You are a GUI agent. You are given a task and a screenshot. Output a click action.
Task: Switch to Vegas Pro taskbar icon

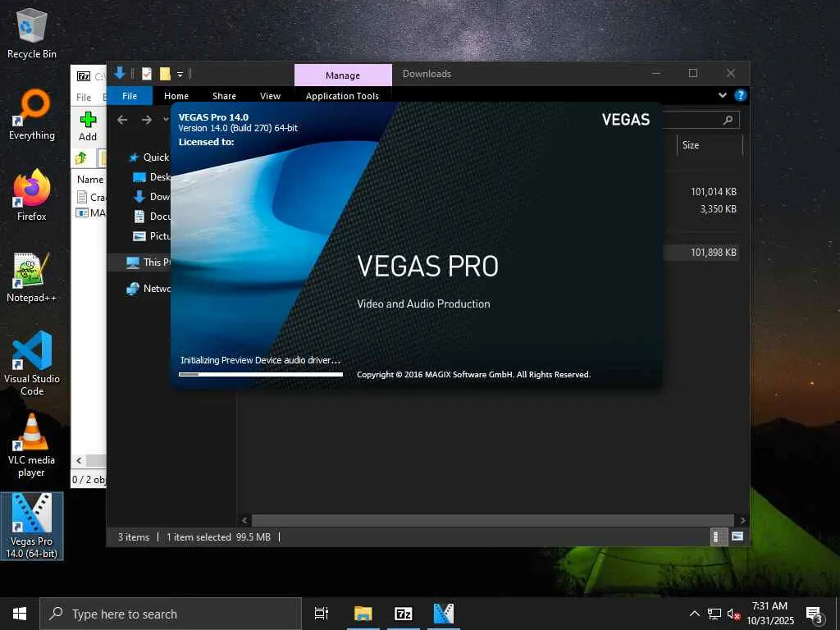click(x=444, y=614)
